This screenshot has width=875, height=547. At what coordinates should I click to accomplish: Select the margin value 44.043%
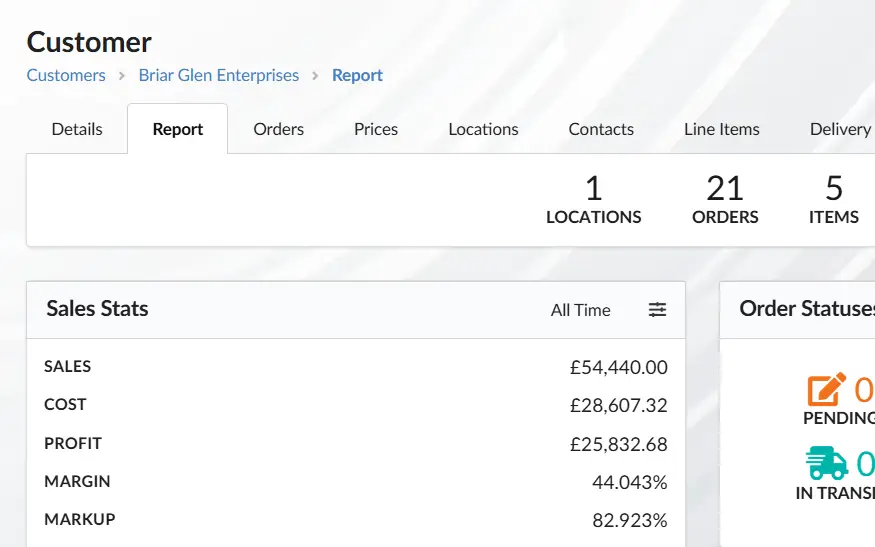click(629, 482)
